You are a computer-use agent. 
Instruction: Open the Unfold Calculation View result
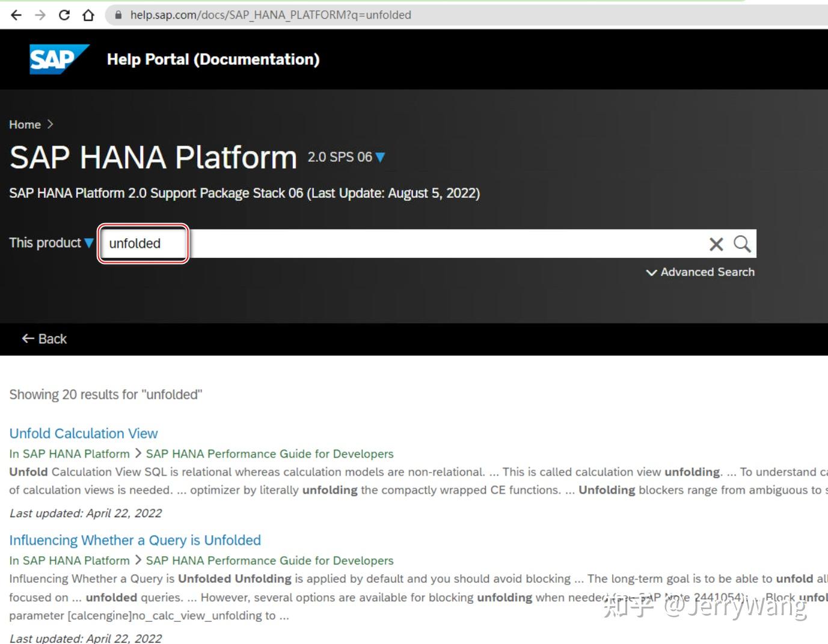point(83,433)
